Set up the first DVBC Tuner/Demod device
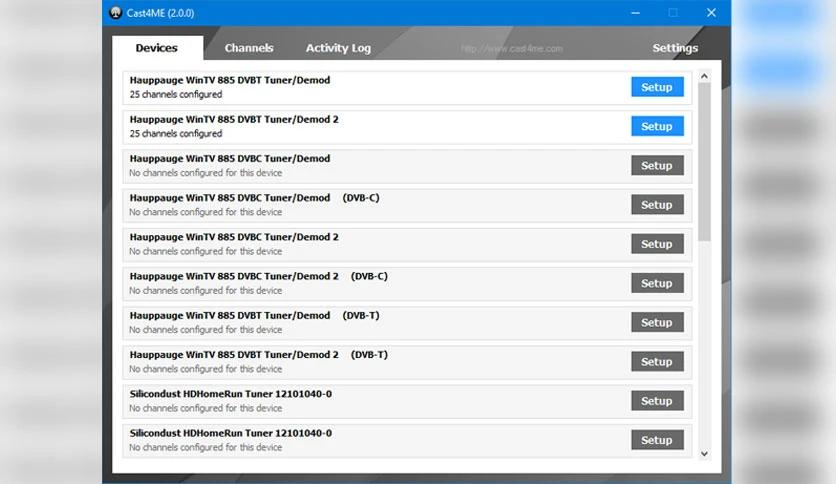Screen dimensions: 836x484 pyautogui.click(x=657, y=165)
